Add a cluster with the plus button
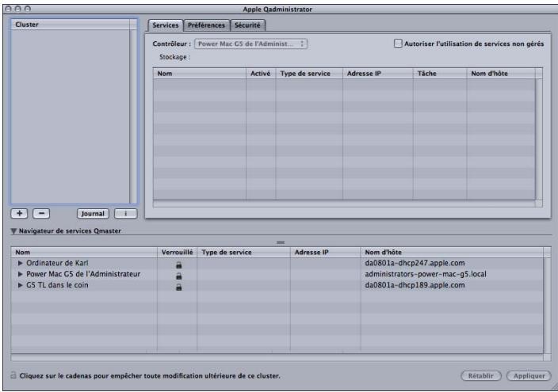The width and height of the screenshot is (558, 392). 20,213
